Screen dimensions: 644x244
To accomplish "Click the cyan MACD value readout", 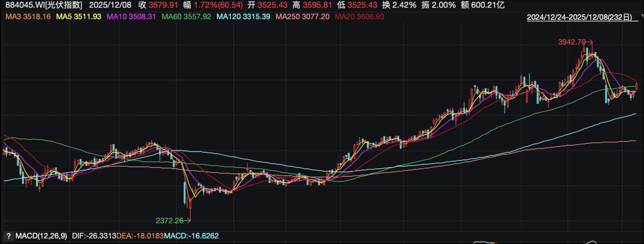I will (x=191, y=236).
